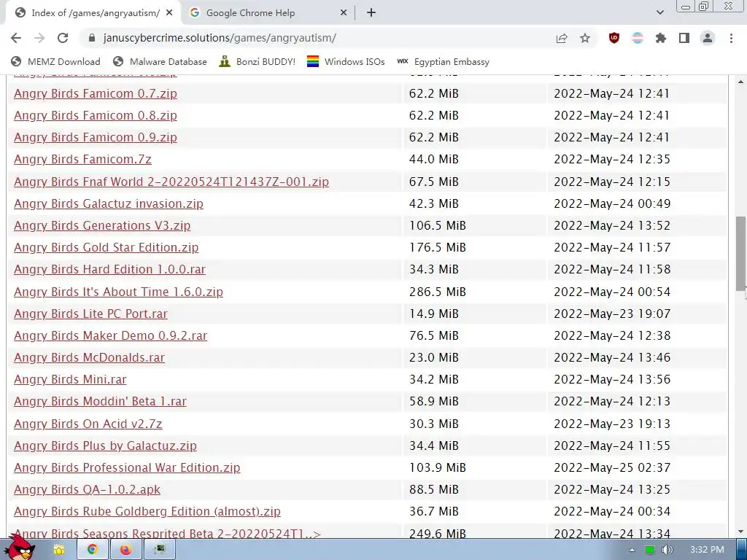Screen dimensions: 747x560
Task: Click the date 2022-May-25 02:37
Action: coord(612,467)
